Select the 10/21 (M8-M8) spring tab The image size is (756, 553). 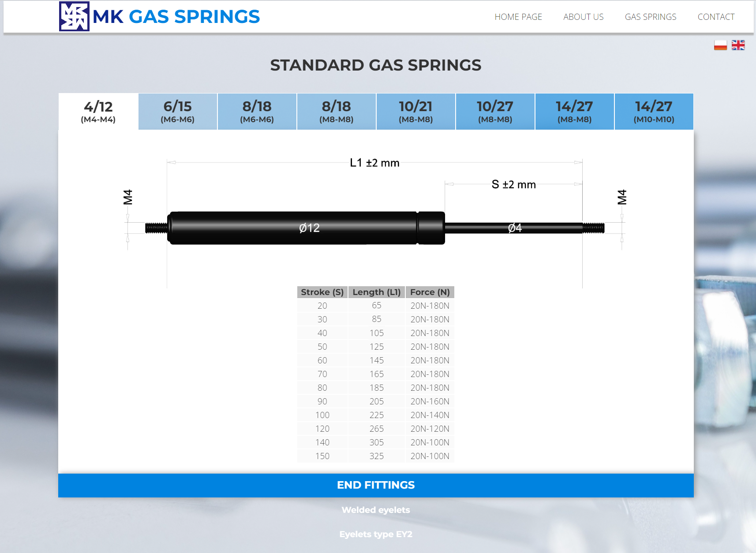(415, 111)
